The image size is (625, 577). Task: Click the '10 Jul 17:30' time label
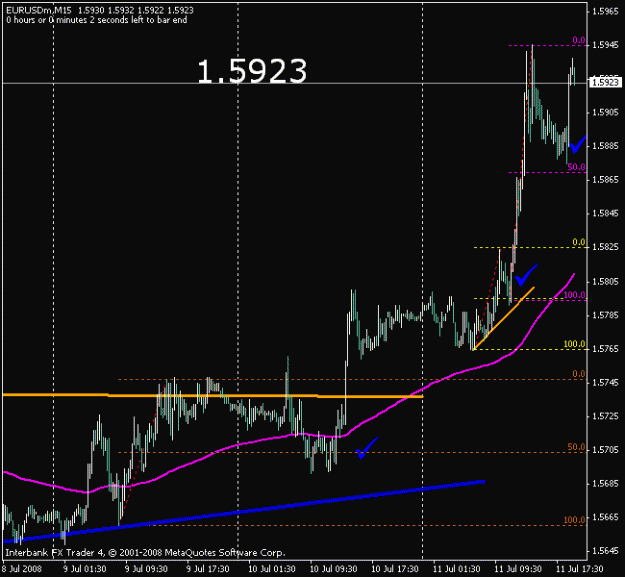(395, 569)
